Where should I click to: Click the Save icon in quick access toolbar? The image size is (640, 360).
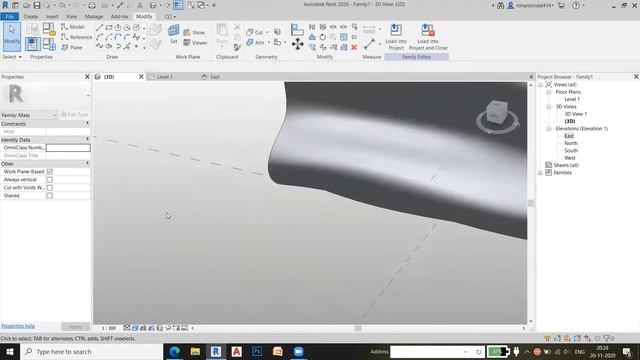tap(37, 5)
